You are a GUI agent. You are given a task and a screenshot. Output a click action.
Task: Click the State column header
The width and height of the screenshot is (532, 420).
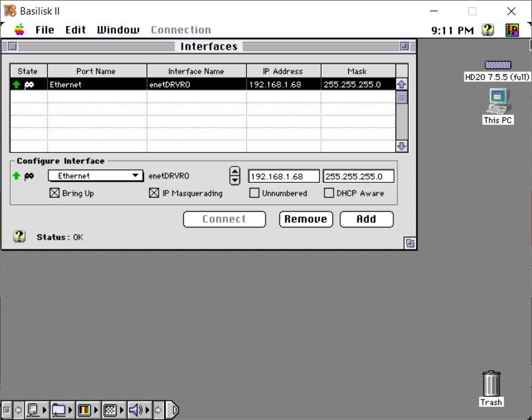point(29,71)
